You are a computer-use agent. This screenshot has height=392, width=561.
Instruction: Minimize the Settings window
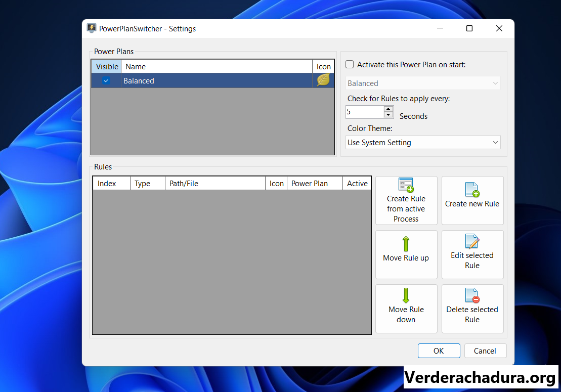click(440, 28)
